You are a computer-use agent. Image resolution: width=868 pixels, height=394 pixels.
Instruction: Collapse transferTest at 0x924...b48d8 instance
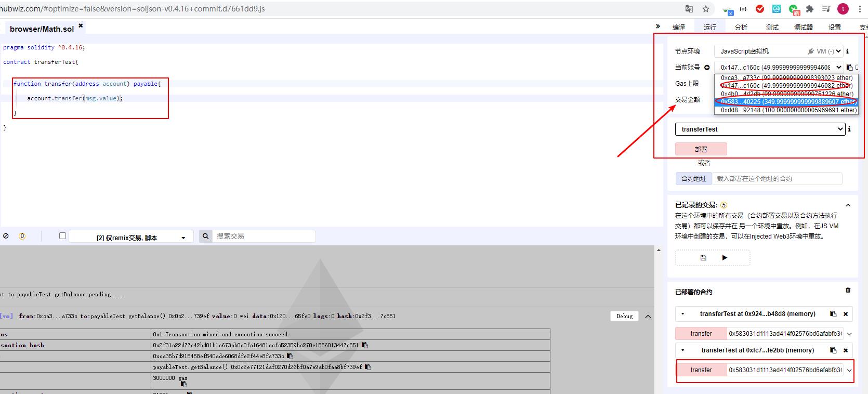click(x=683, y=314)
